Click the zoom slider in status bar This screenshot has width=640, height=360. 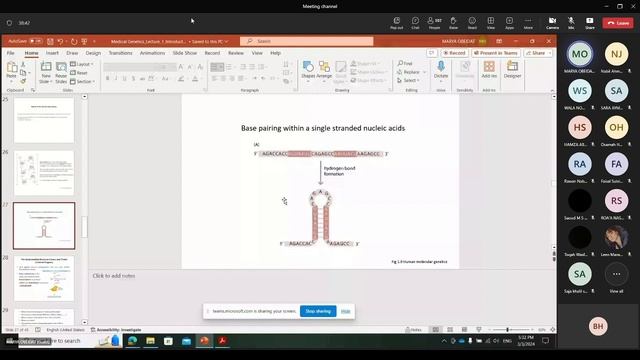click(x=511, y=329)
